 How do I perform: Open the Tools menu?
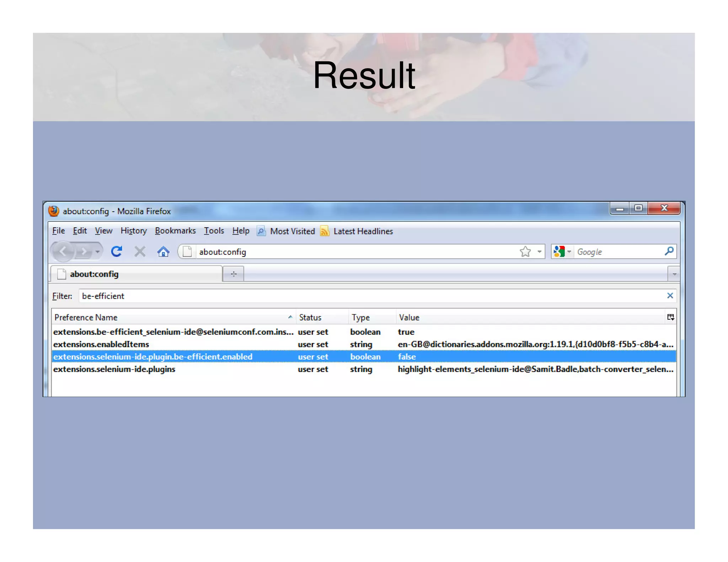coord(214,231)
